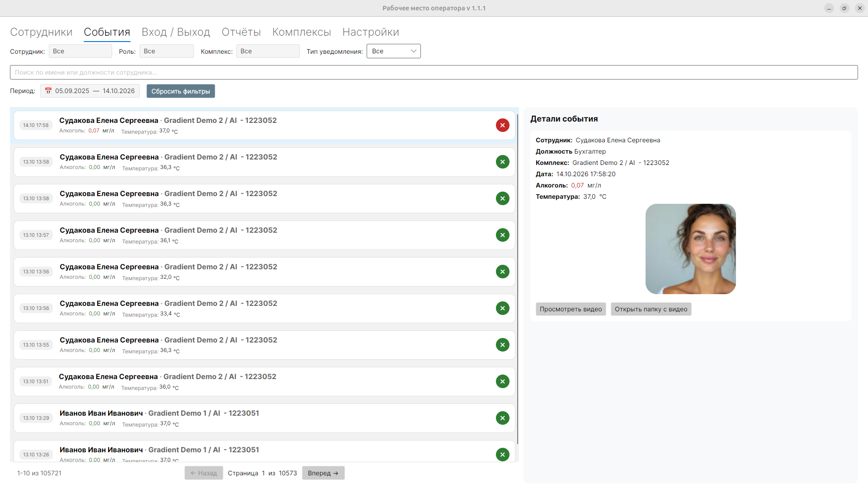Click green status icon on 33,4 °C event
The image size is (868, 488).
(x=502, y=308)
